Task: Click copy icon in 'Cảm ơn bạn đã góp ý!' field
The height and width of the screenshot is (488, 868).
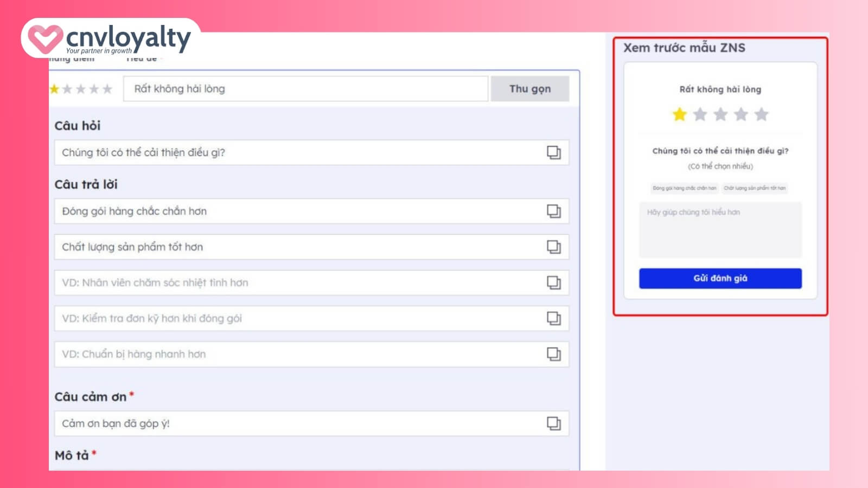Action: tap(553, 423)
